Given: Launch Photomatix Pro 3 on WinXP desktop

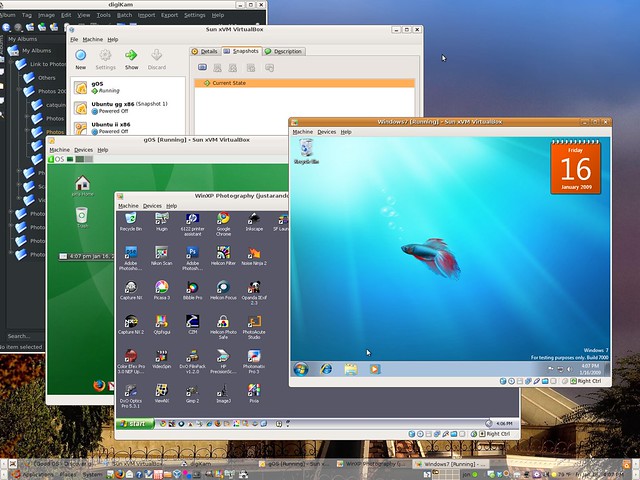Looking at the screenshot, I should point(254,362).
